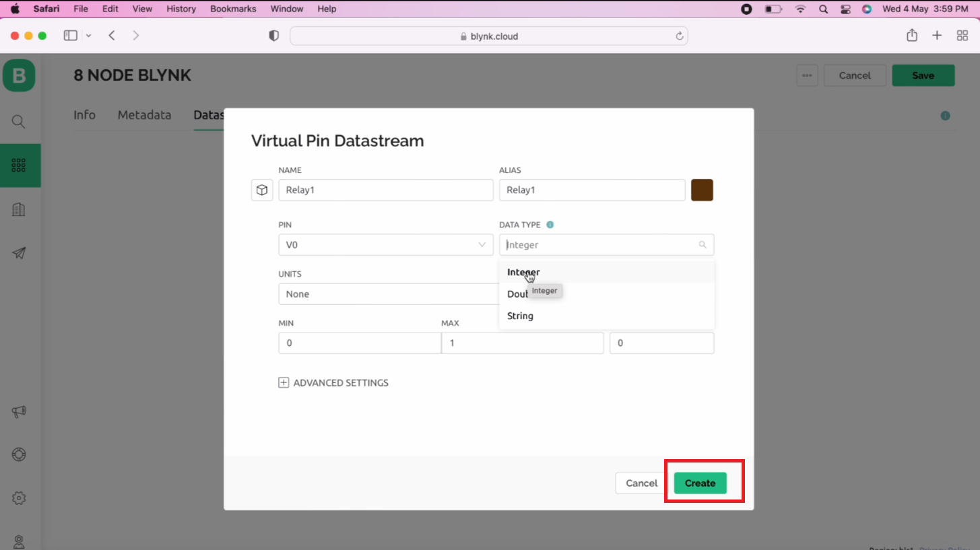Click the screen recording stop icon

pos(746,9)
